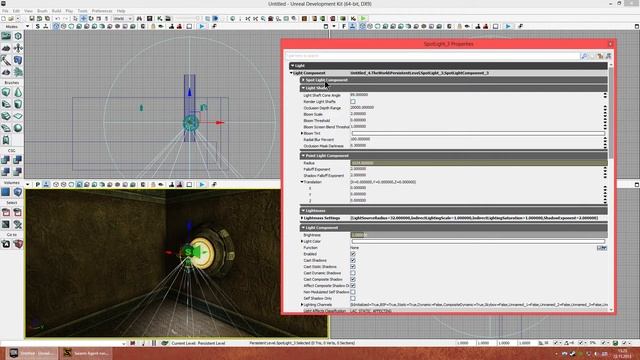Choose the cone brush builder
640x360 pixels.
[x=18, y=92]
